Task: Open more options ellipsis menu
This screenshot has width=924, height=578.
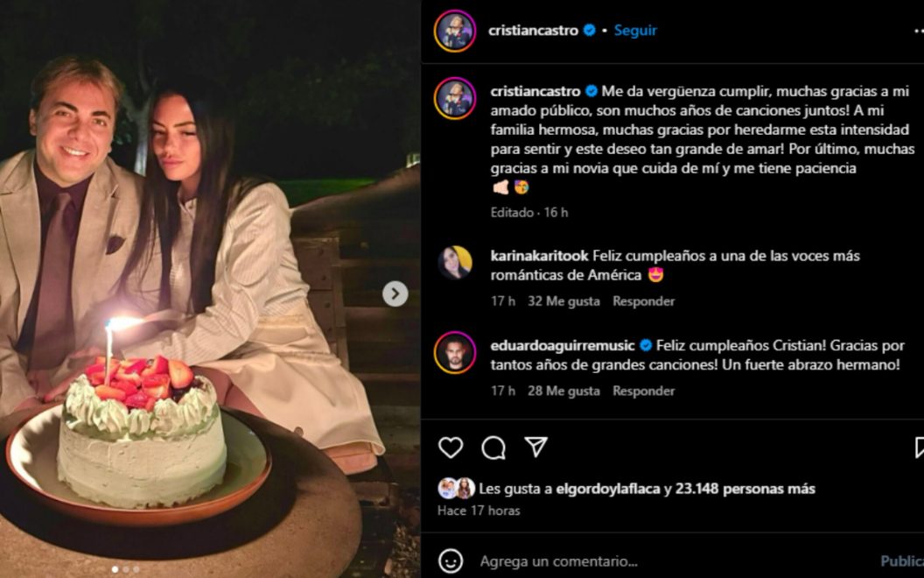Action: (918, 31)
